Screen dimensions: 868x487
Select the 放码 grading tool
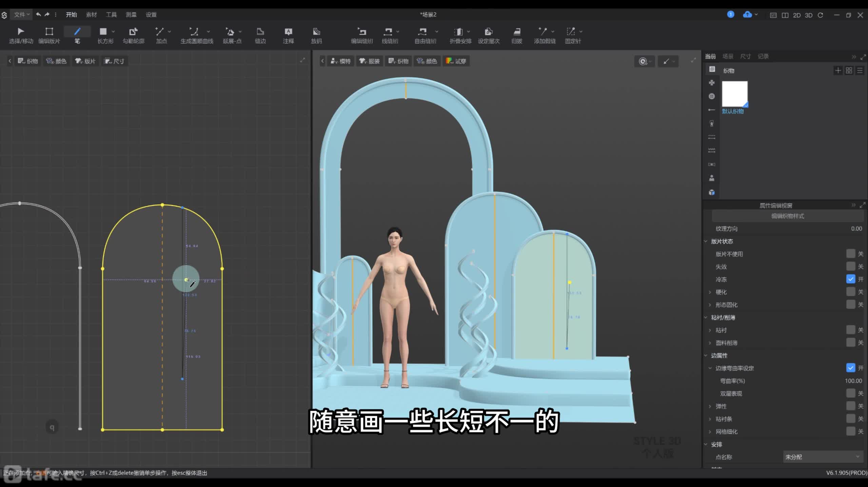point(316,35)
